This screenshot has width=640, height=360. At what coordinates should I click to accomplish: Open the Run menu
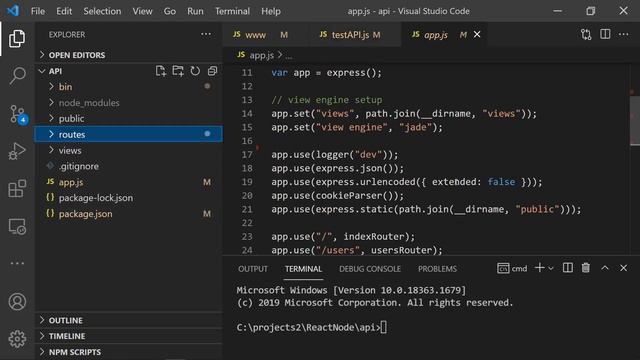(195, 11)
